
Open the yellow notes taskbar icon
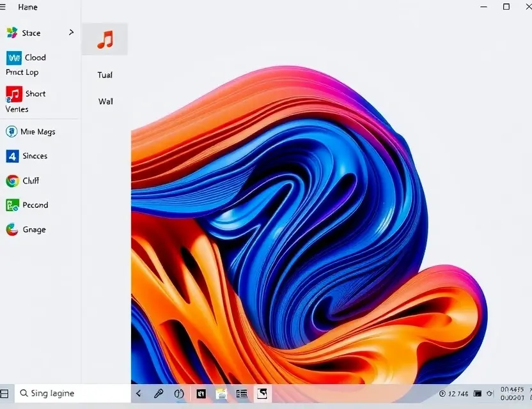[x=221, y=394]
